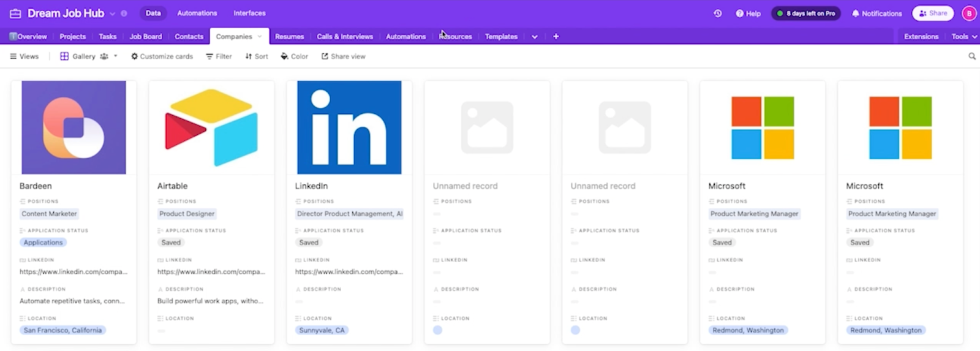Open the Automations top menu
This screenshot has height=351, width=980.
tap(197, 13)
